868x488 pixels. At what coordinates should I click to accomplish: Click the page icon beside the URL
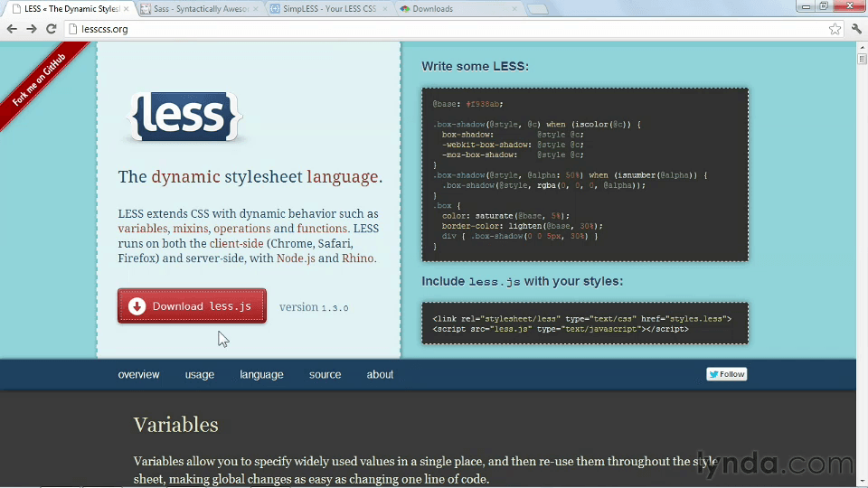click(x=72, y=29)
